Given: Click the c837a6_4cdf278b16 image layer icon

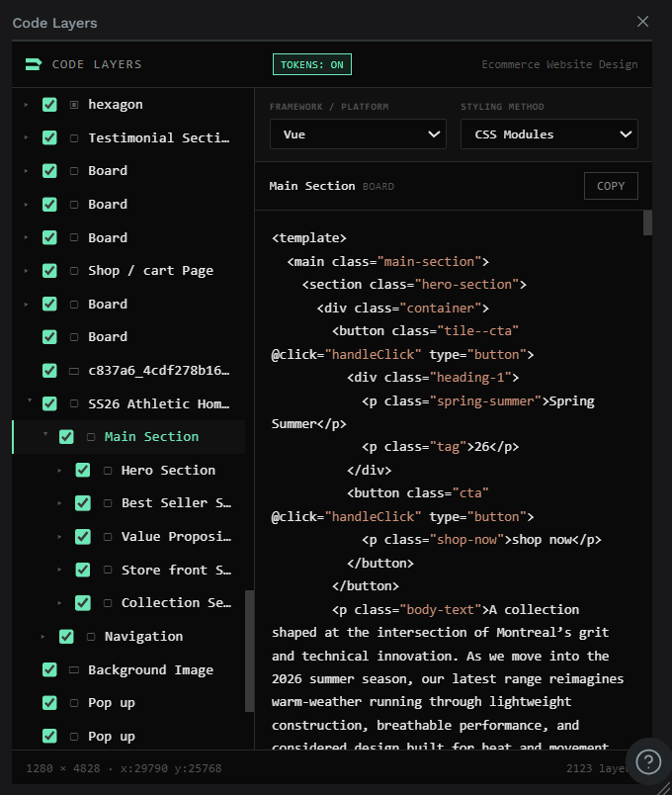Looking at the screenshot, I should 74,371.
